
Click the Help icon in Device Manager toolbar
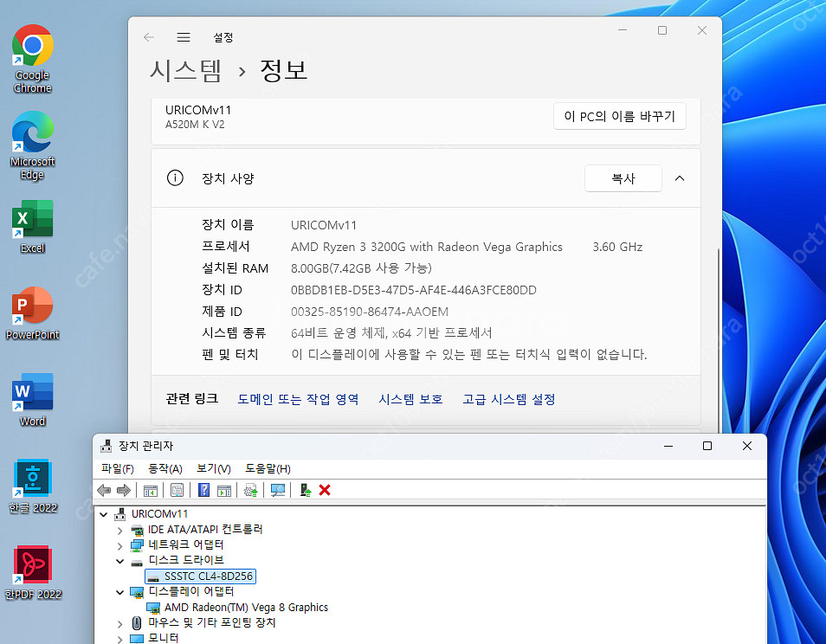pyautogui.click(x=203, y=490)
